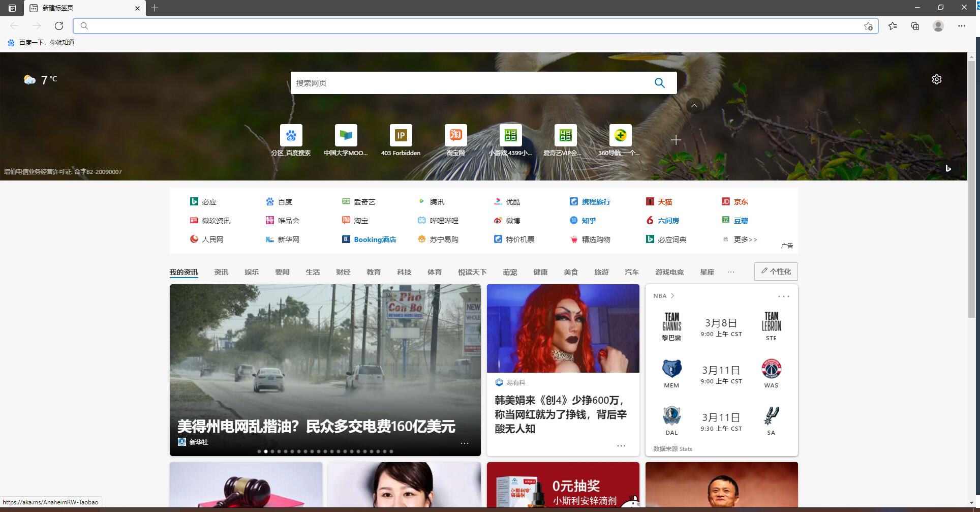This screenshot has width=980, height=512.
Task: Close the 新建标签页 tab
Action: 137,8
